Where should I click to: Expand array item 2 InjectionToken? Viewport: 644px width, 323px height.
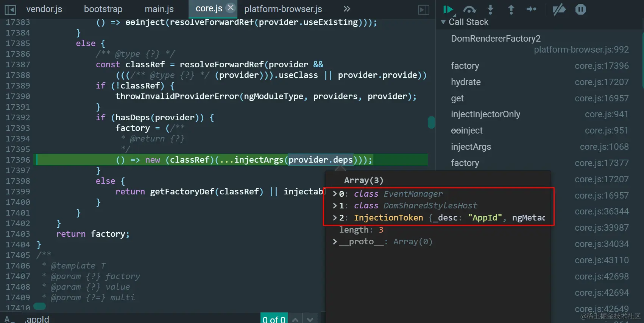[x=335, y=218]
